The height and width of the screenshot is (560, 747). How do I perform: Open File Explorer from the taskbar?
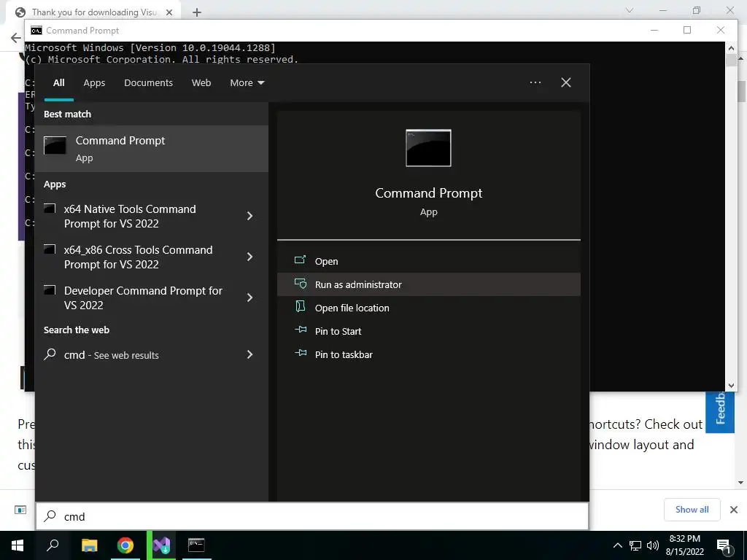[89, 545]
